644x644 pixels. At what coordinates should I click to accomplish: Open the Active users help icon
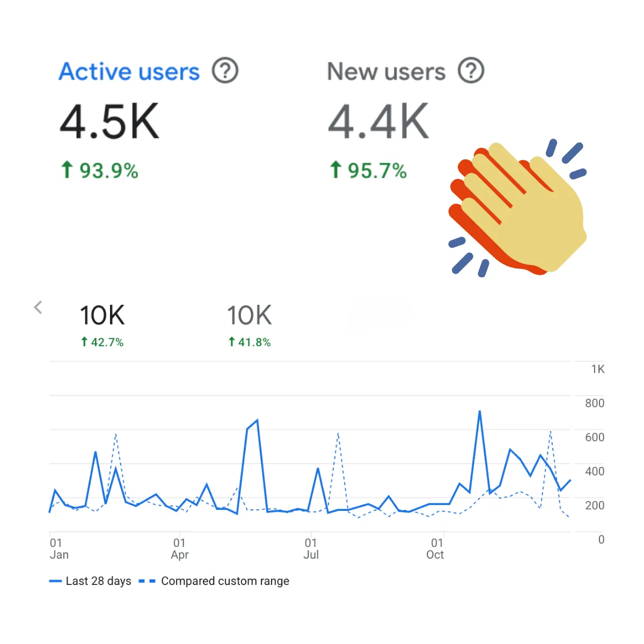point(225,71)
